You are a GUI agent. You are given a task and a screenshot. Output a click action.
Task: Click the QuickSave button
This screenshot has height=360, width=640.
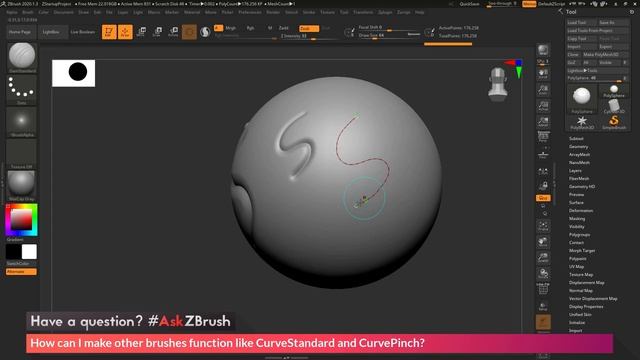470,4
